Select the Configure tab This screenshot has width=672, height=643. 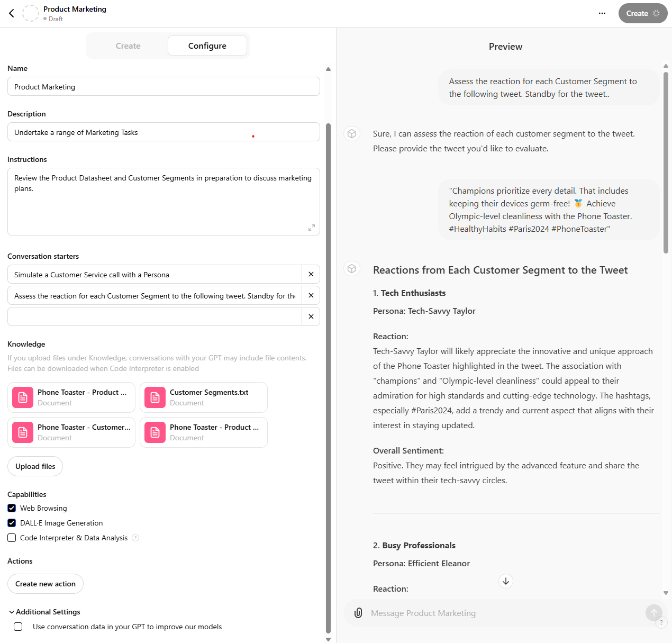[x=207, y=46]
